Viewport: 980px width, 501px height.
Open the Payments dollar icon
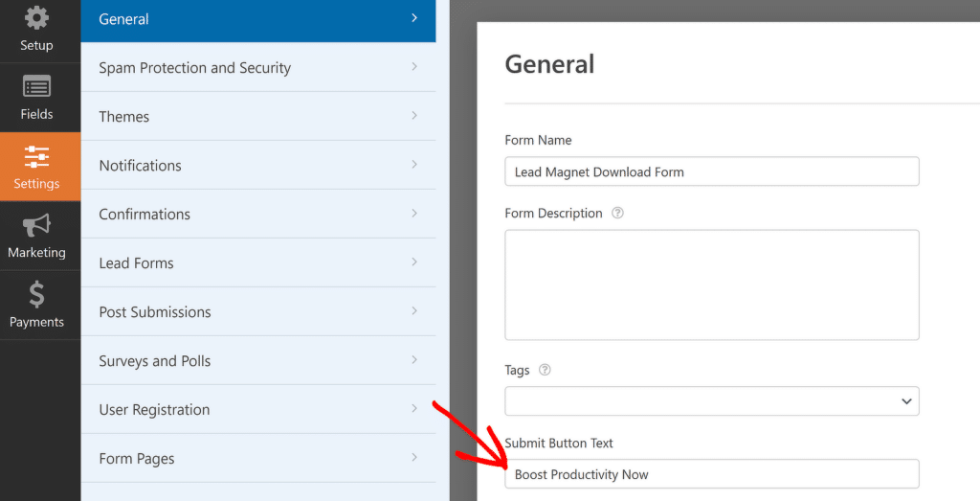point(36,294)
